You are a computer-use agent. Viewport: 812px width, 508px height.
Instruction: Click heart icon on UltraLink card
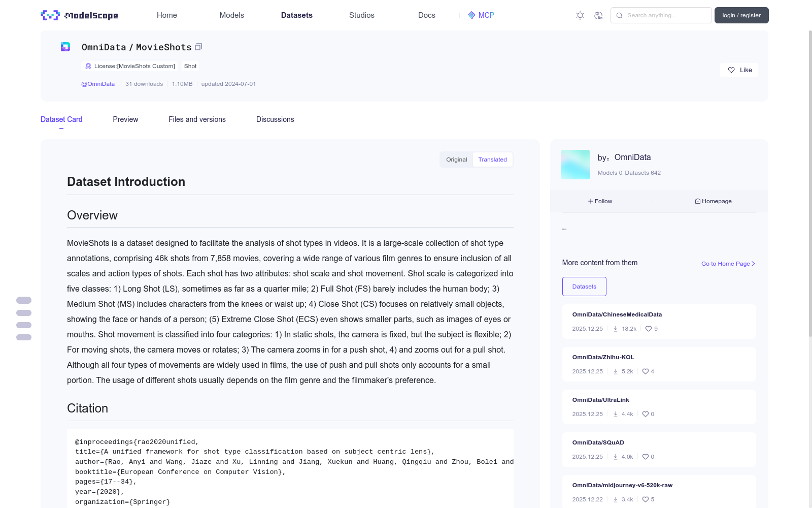(x=646, y=414)
